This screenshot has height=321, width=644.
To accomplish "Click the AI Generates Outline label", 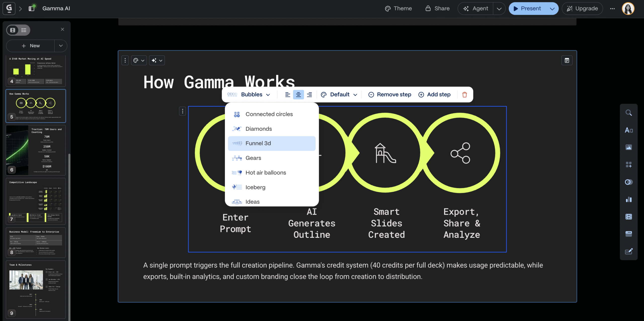I will tap(312, 223).
